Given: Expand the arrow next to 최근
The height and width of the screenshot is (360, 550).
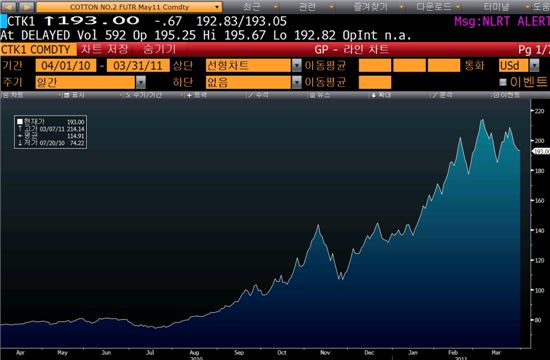Looking at the screenshot, I should (276, 7).
